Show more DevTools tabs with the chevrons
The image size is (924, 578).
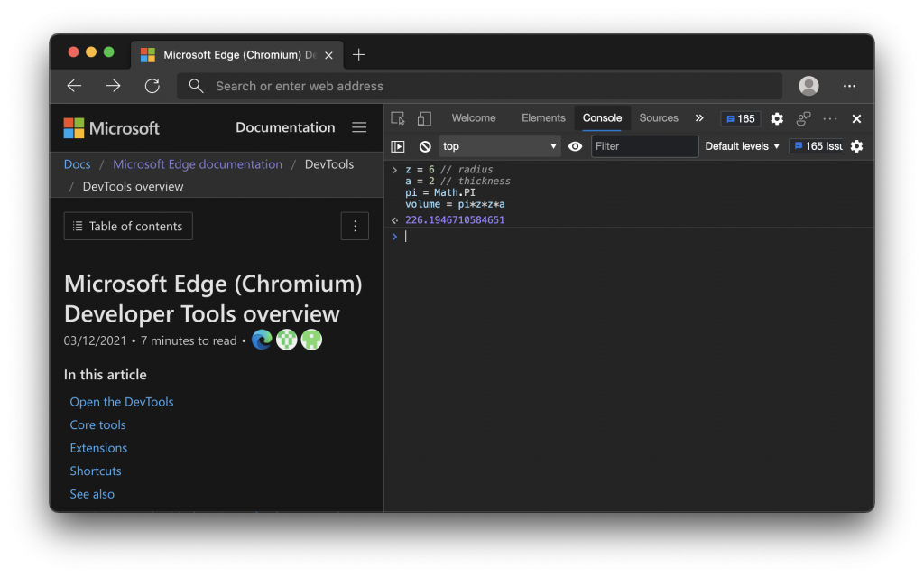coord(699,118)
